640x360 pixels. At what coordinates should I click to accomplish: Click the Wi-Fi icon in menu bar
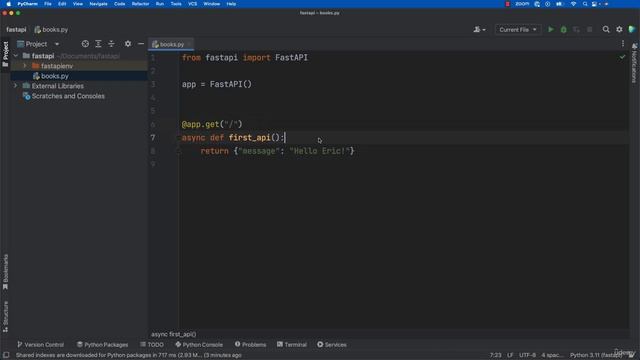coord(573,4)
